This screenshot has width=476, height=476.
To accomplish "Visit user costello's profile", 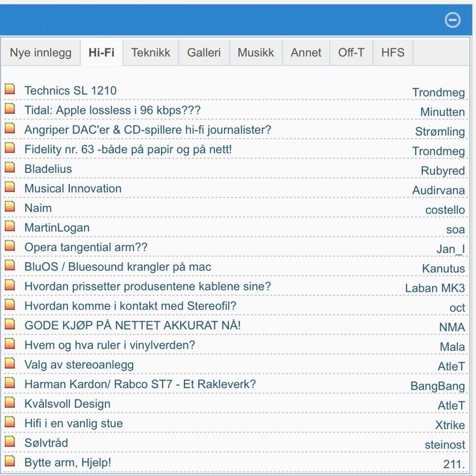I will pos(445,210).
